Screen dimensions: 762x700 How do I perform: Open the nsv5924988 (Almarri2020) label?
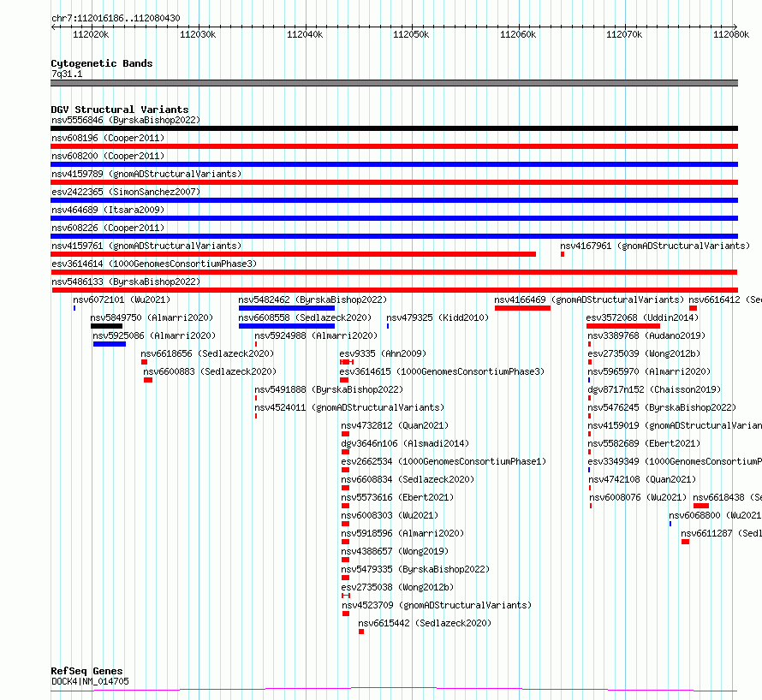316,335
